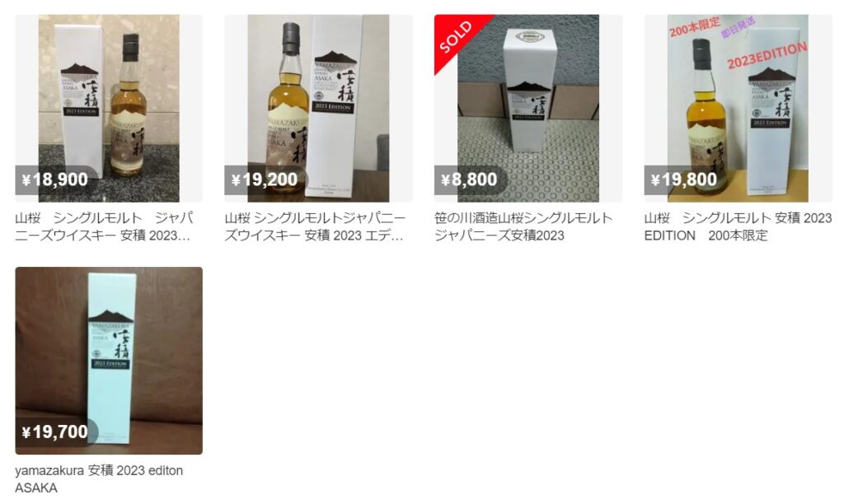Click the ¥19,200 price tag

coord(265,180)
